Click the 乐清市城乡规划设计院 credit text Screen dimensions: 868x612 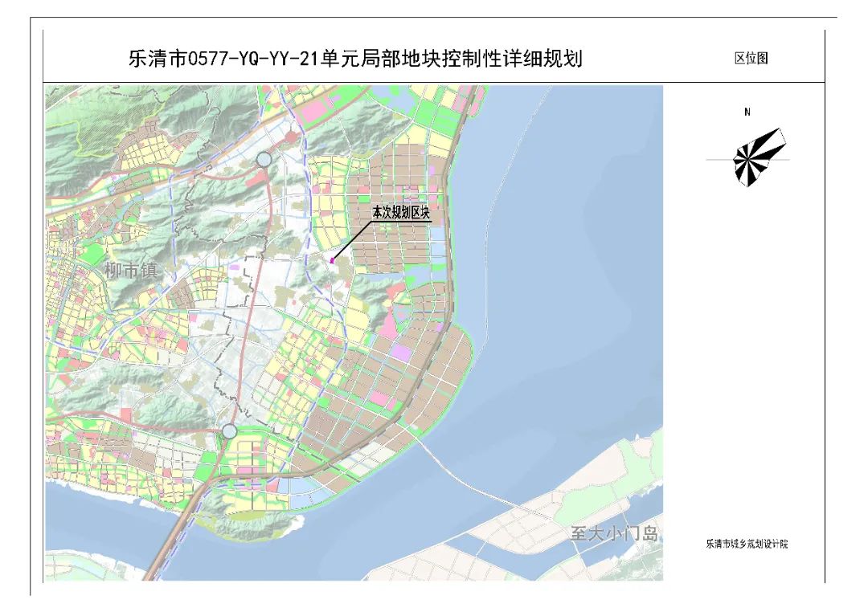pyautogui.click(x=747, y=544)
